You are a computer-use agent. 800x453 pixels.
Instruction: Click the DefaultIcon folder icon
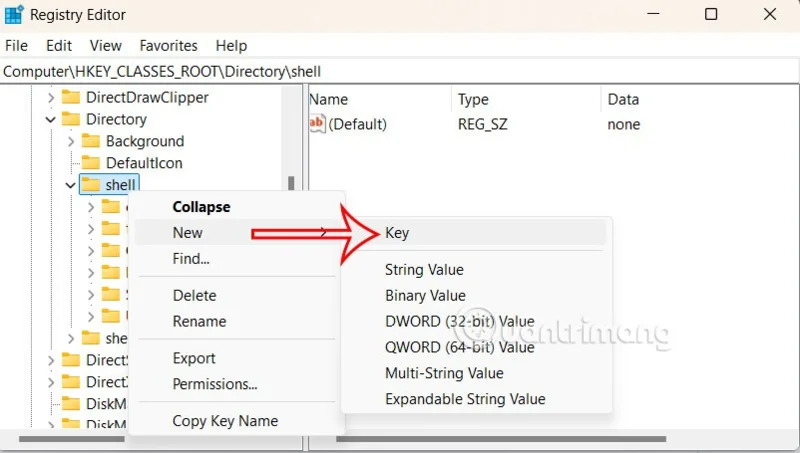click(x=90, y=163)
